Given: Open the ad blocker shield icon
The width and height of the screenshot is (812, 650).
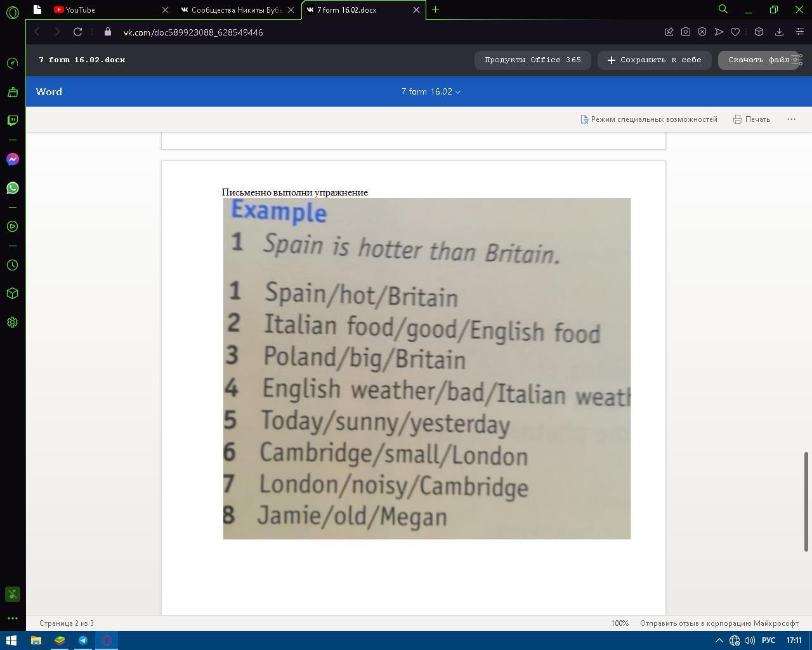Looking at the screenshot, I should [x=702, y=32].
